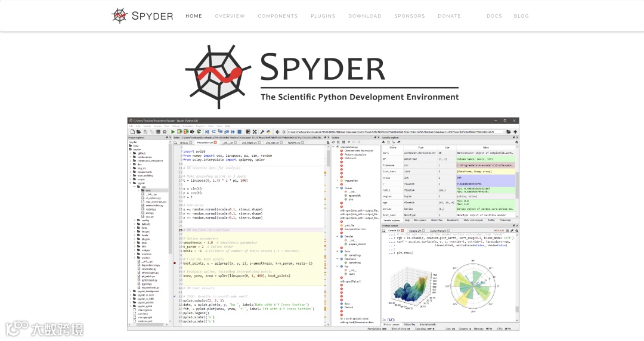This screenshot has width=644, height=341.
Task: Switch to the temp.py editor tab
Action: [x=184, y=142]
